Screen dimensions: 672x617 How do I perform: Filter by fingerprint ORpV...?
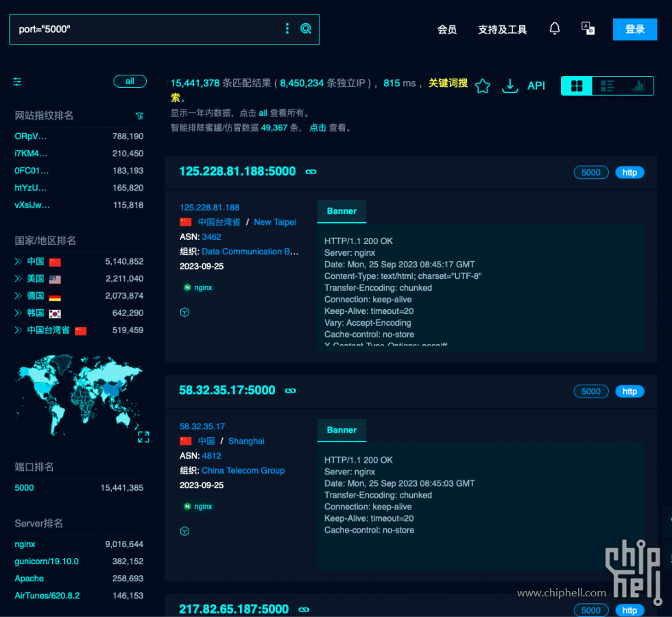[30, 136]
